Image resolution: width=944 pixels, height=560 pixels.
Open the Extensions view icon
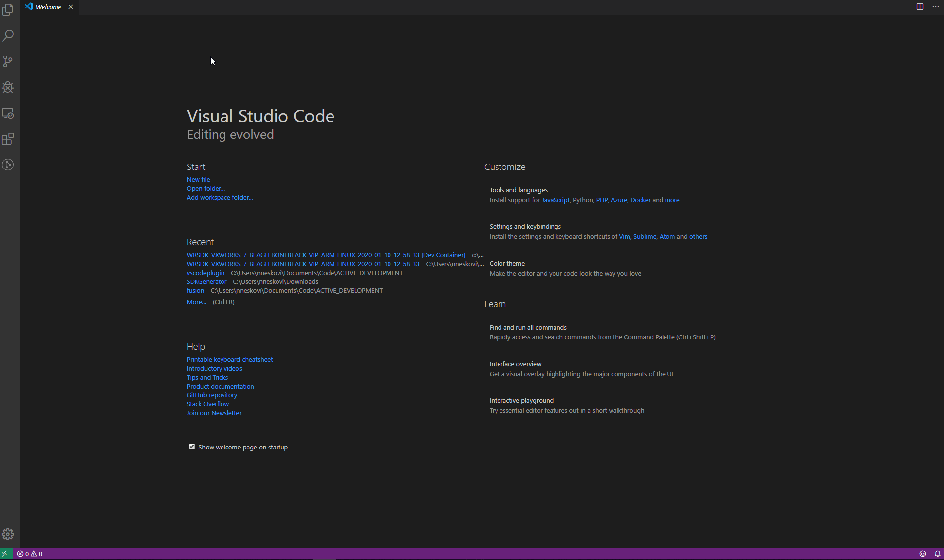point(8,139)
